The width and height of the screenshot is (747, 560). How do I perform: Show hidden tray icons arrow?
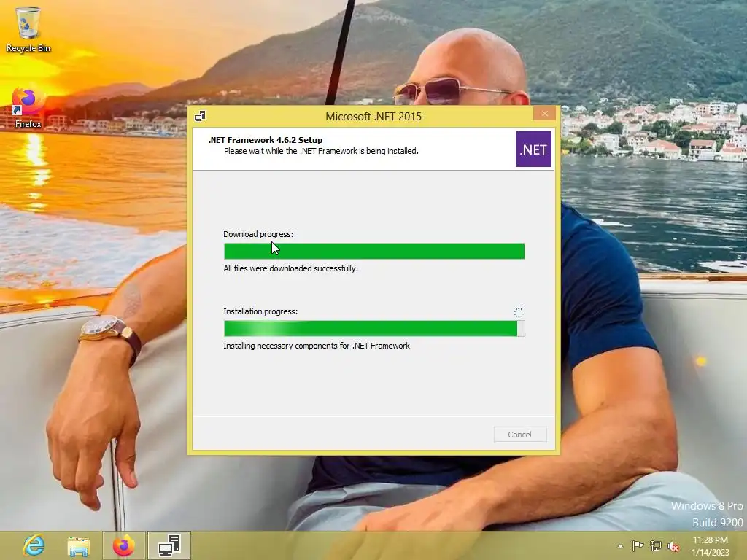620,546
